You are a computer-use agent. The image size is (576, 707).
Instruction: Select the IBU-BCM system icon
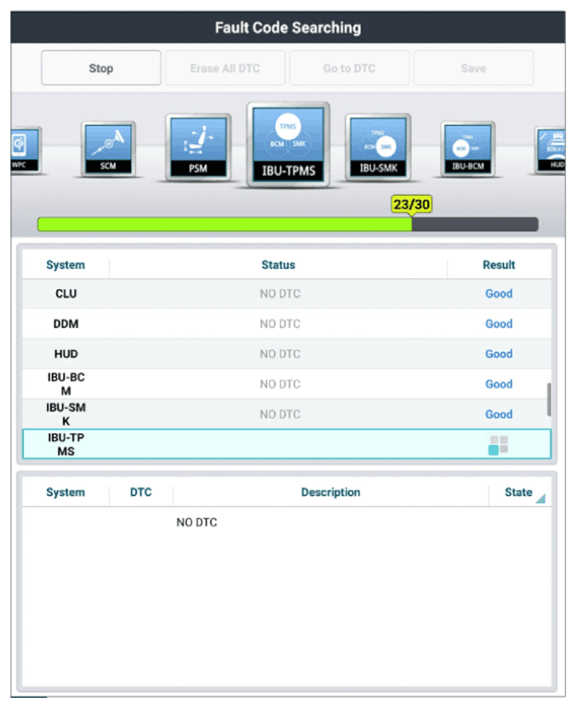coord(468,149)
